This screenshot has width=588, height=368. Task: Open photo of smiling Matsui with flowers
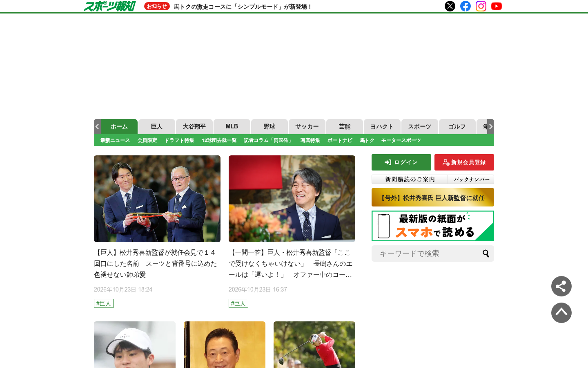pos(292,199)
